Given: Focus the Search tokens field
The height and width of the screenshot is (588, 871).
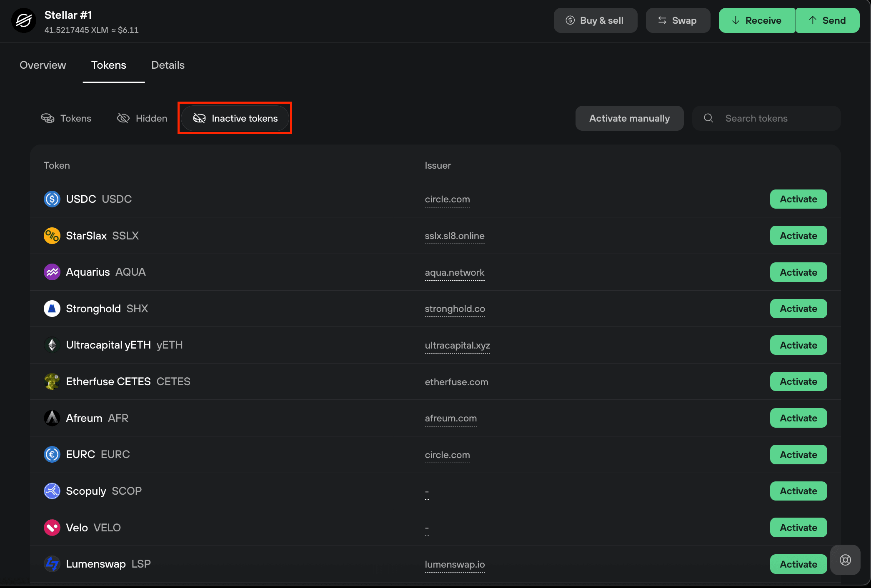Looking at the screenshot, I should pos(766,118).
